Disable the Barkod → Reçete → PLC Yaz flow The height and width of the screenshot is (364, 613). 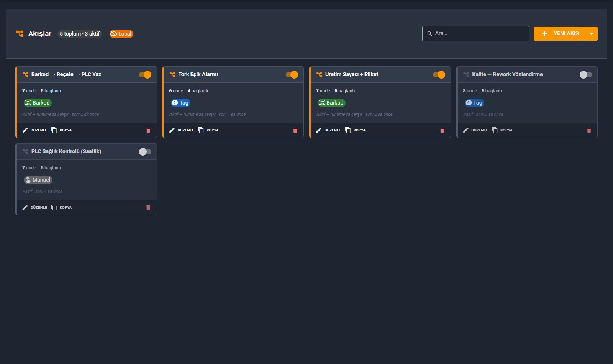tap(145, 75)
